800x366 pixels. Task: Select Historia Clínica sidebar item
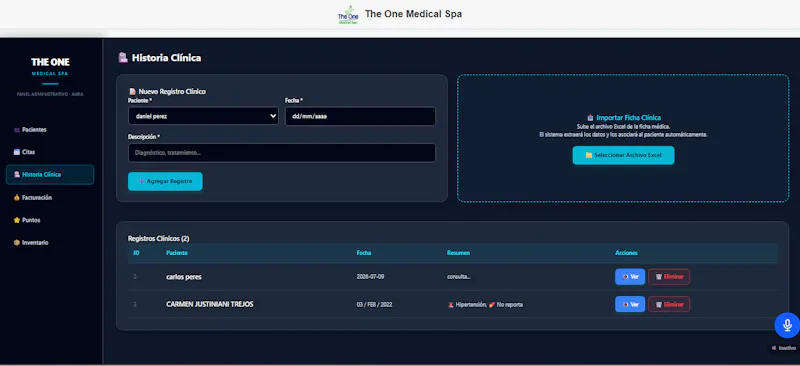tap(50, 175)
